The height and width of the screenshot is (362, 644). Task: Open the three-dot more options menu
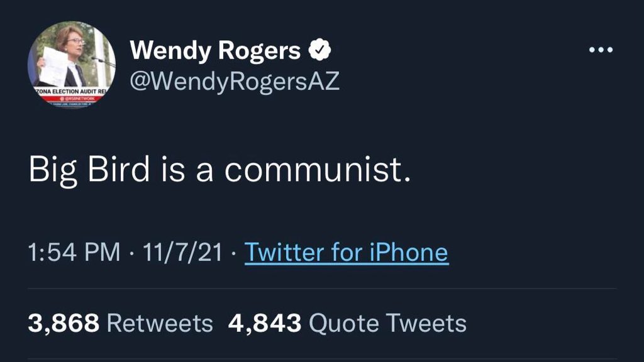tap(601, 50)
